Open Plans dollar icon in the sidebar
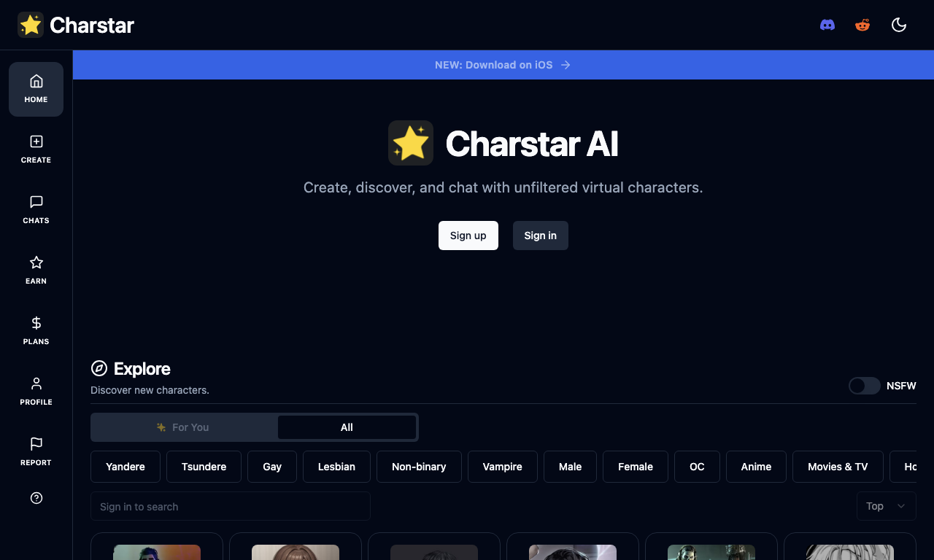Viewport: 934px width, 560px height. pyautogui.click(x=36, y=331)
